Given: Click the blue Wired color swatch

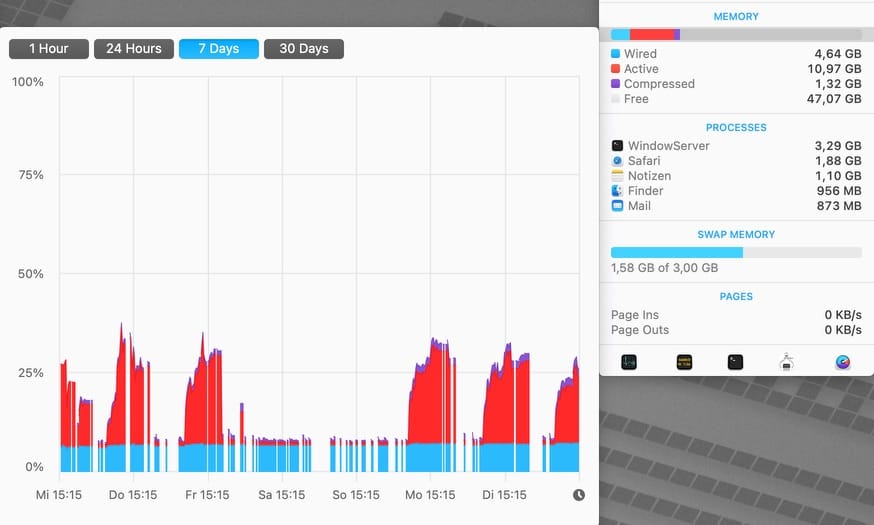Looking at the screenshot, I should 615,54.
